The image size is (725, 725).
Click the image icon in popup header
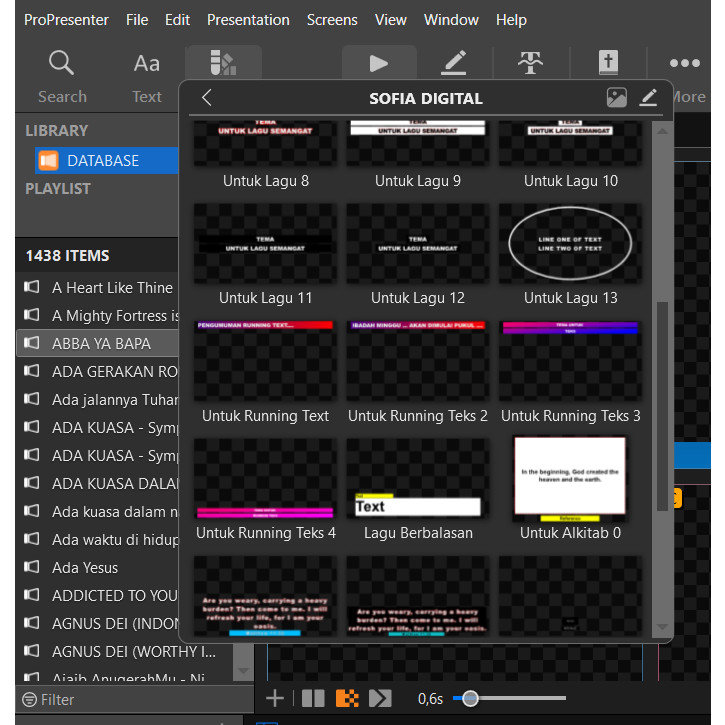617,98
